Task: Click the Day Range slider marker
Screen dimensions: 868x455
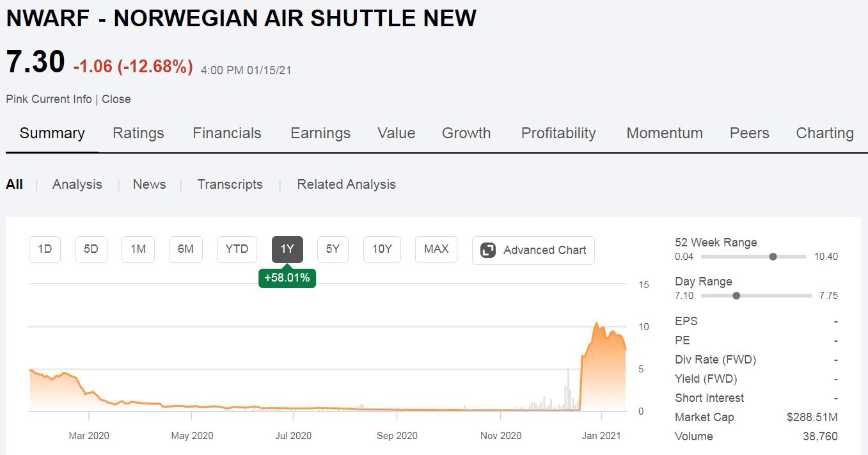Action: [736, 296]
